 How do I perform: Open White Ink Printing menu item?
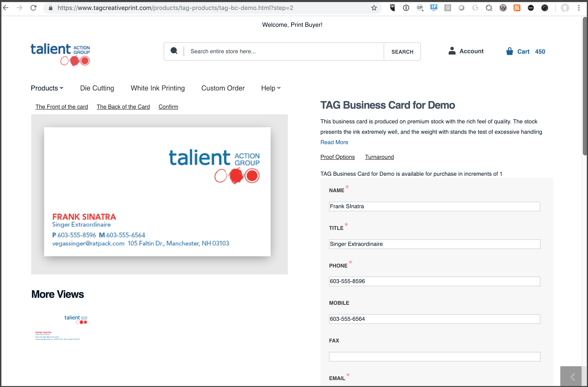click(x=158, y=88)
